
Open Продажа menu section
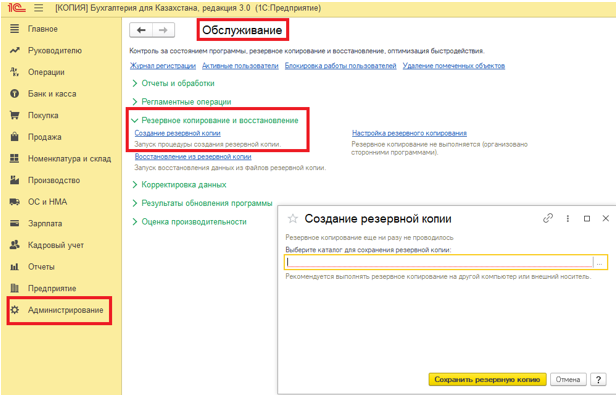pos(44,137)
